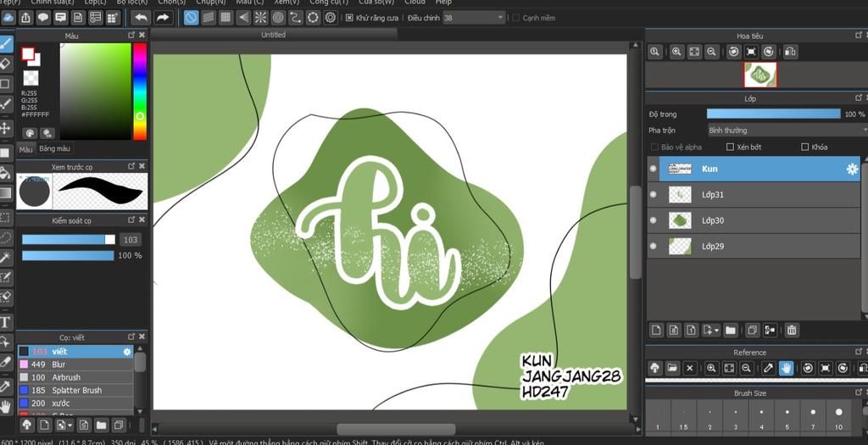Enable the Xén bớt checkbox
The image size is (868, 445).
point(730,147)
